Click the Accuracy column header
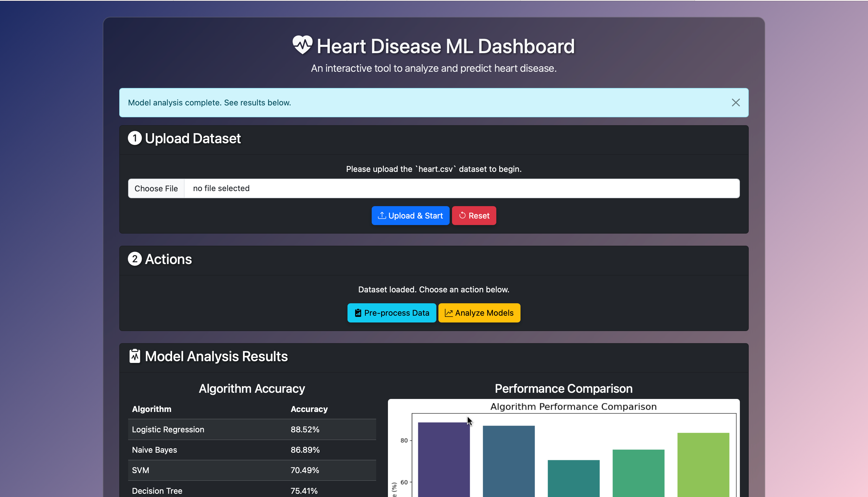The image size is (868, 497). (309, 409)
